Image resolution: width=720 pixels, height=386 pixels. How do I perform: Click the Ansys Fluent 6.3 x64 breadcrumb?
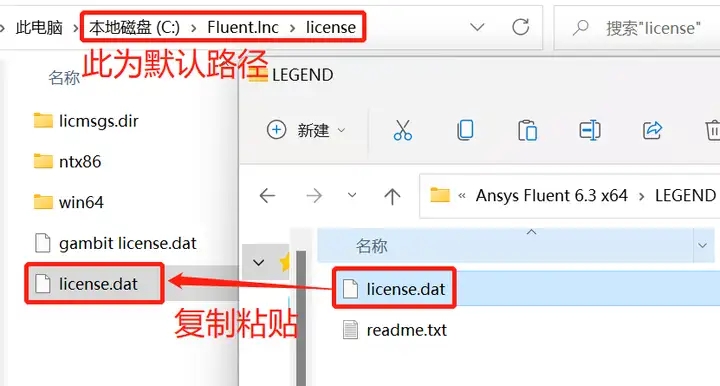pos(551,196)
